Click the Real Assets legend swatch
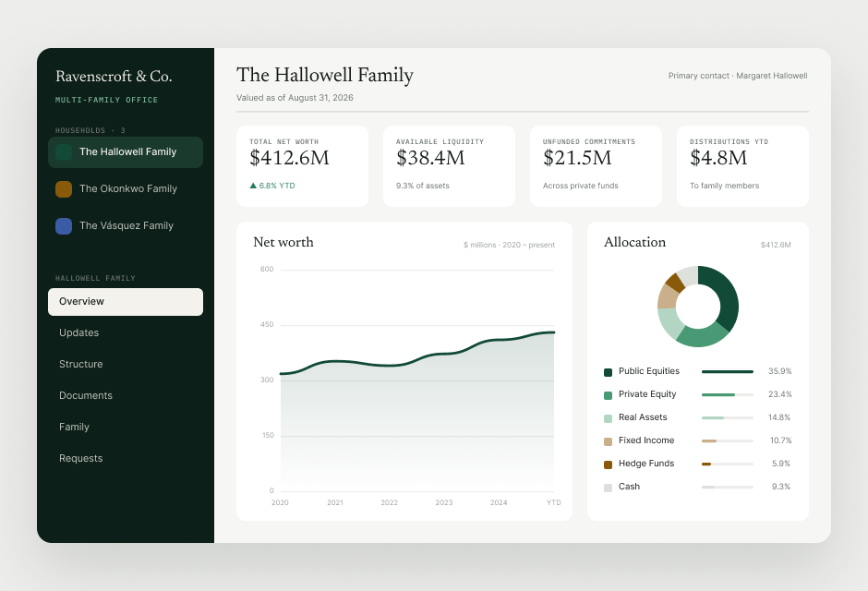Screen dimensions: 868x591 click(x=608, y=419)
